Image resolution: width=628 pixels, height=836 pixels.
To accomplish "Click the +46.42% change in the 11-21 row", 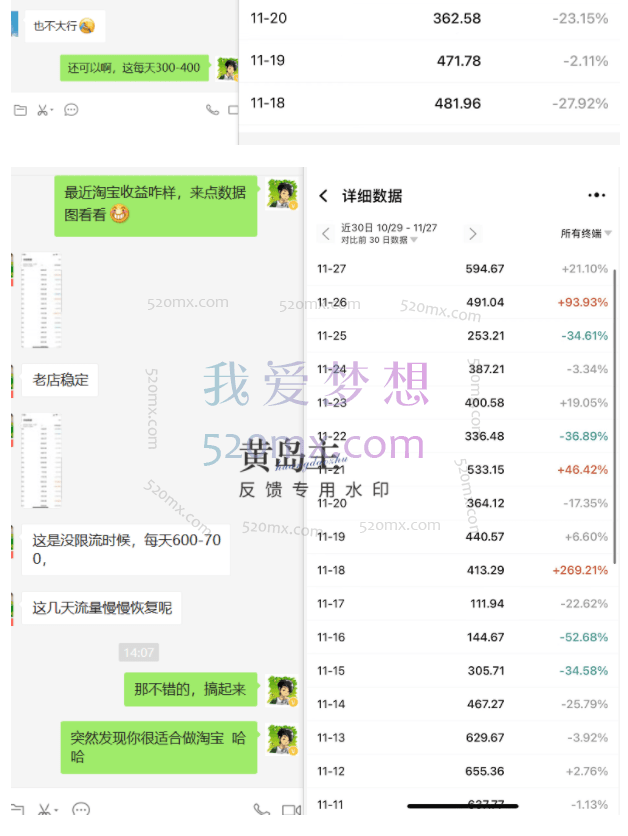I will point(583,470).
